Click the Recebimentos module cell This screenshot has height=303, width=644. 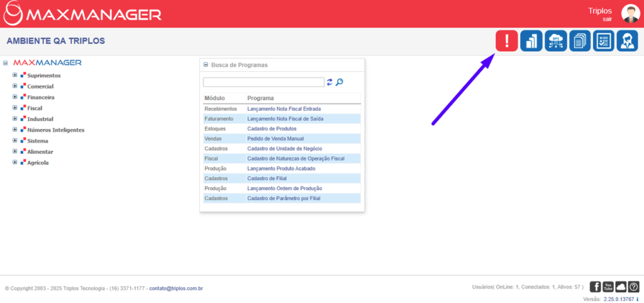pos(221,109)
